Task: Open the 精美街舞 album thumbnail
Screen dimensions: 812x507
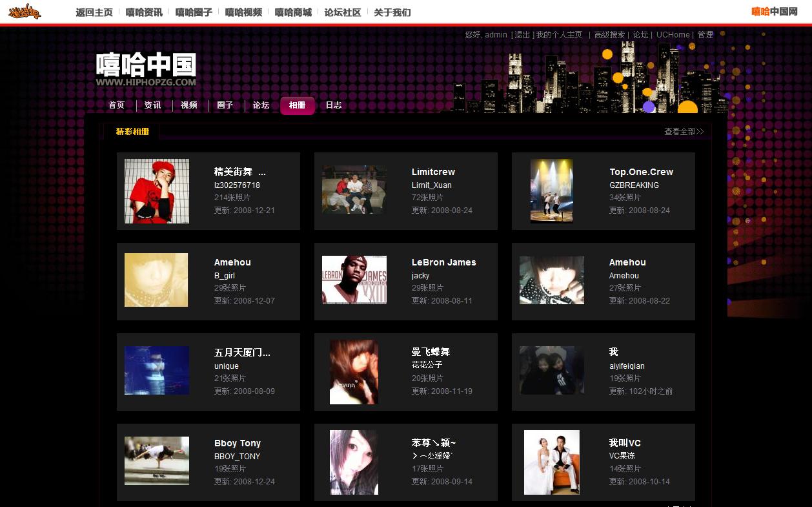Action: coord(157,191)
